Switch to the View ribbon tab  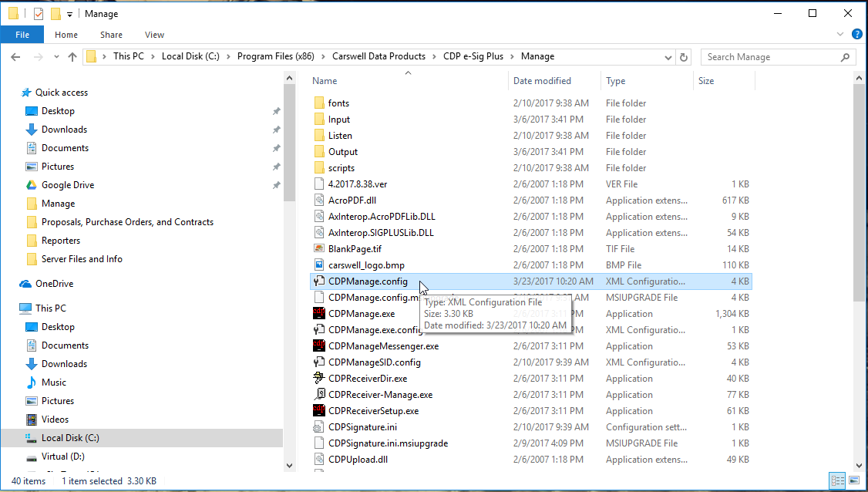[x=154, y=34]
